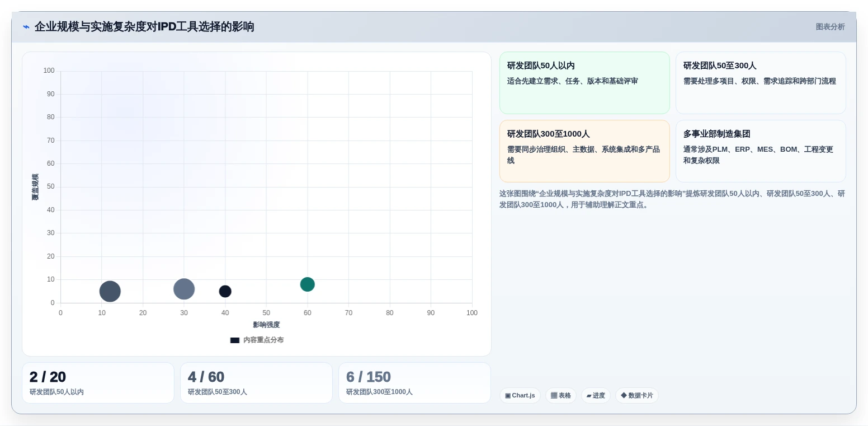Screen dimensions: 868x426
Task: Open the 研发团队50至300人 info card
Action: coord(761,83)
